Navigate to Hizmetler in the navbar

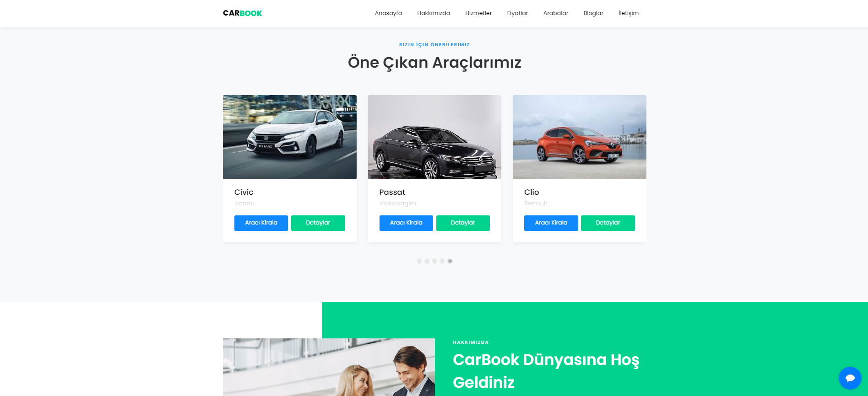tap(478, 13)
